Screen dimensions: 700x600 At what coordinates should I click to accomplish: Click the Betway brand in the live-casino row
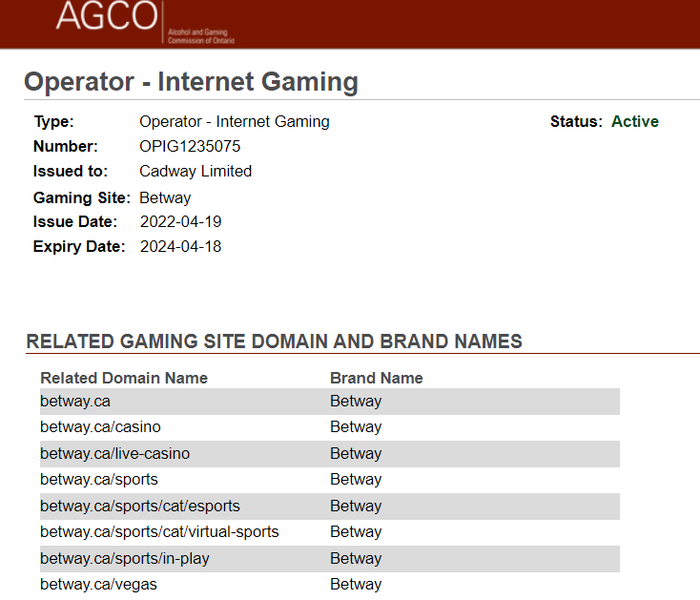coord(356,453)
